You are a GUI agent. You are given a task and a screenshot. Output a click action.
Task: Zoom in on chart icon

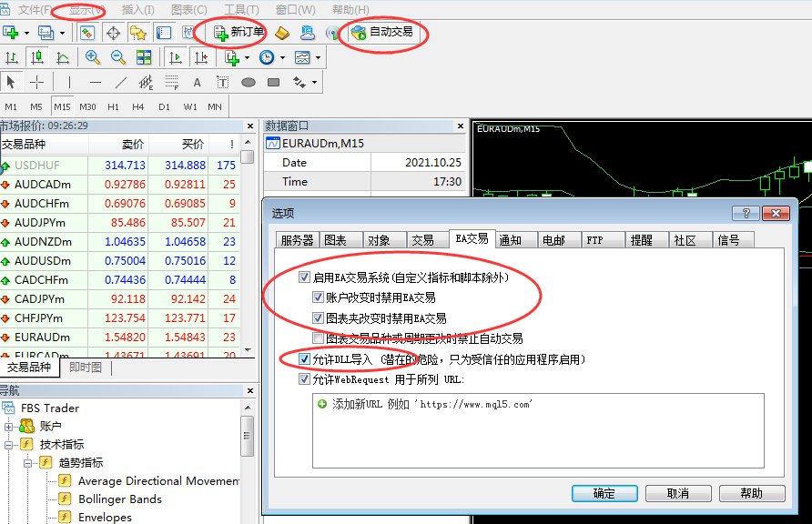click(x=93, y=57)
